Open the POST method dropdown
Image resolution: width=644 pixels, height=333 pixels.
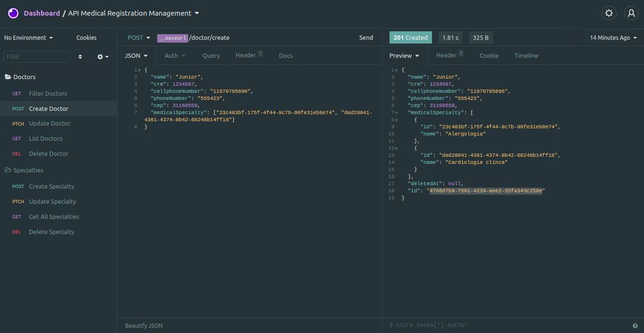pyautogui.click(x=139, y=38)
